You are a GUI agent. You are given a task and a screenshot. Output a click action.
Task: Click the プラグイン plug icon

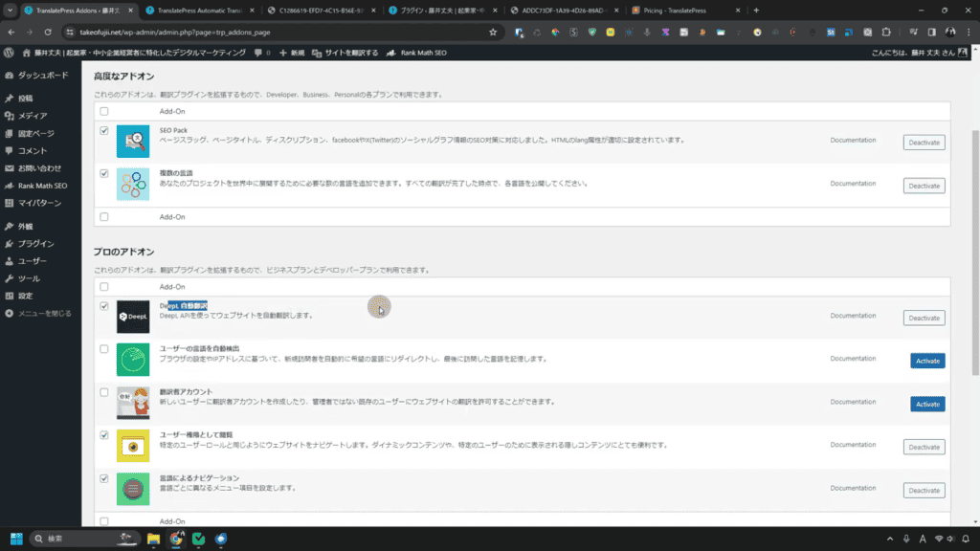tap(10, 244)
